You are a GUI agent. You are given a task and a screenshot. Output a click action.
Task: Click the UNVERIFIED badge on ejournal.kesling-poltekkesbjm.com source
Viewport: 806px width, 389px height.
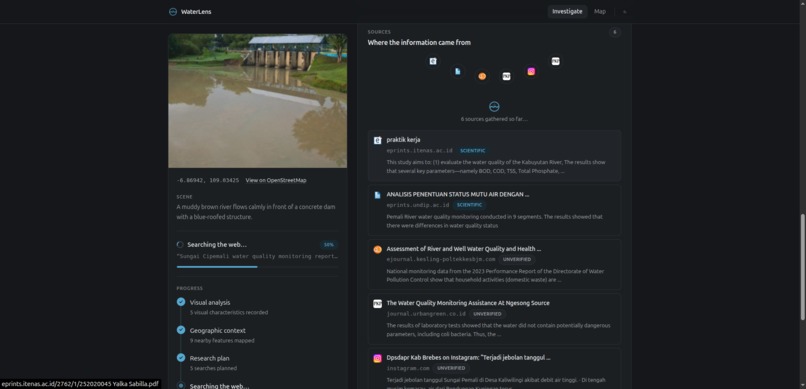(x=517, y=260)
